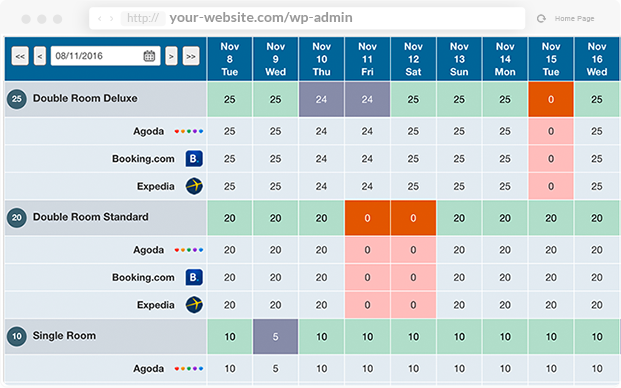Click the Booking.com logo under Double Room Deluxe

[194, 158]
